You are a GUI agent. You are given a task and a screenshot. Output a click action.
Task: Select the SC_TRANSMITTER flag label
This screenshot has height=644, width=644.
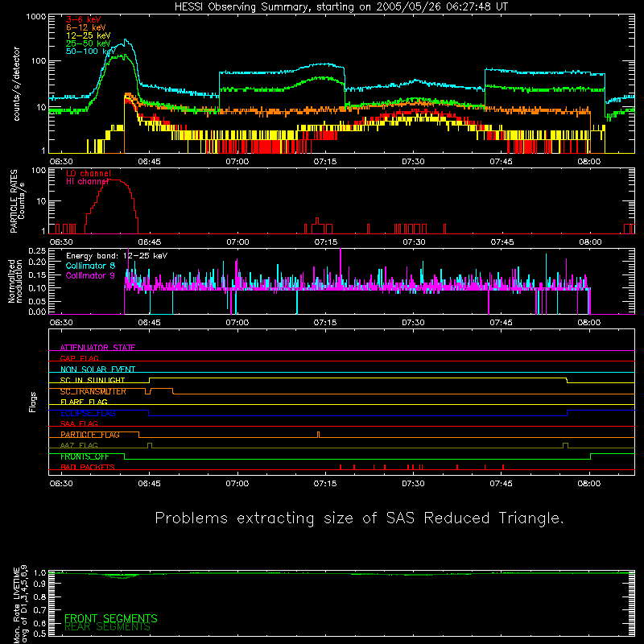(93, 391)
